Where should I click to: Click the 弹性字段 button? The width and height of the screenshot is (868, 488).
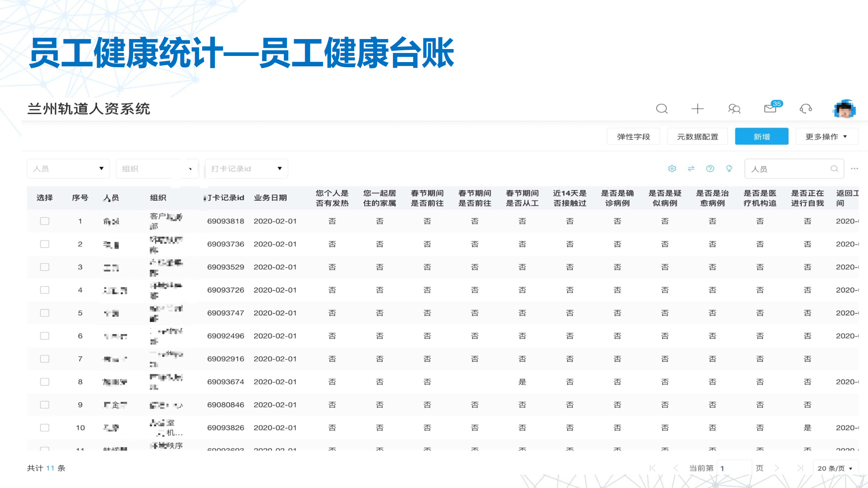tap(633, 137)
